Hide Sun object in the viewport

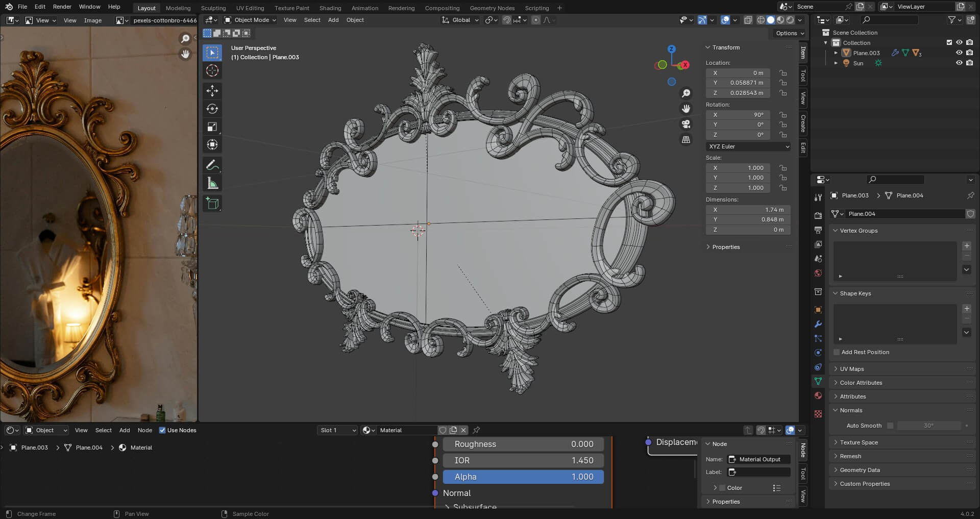point(959,63)
